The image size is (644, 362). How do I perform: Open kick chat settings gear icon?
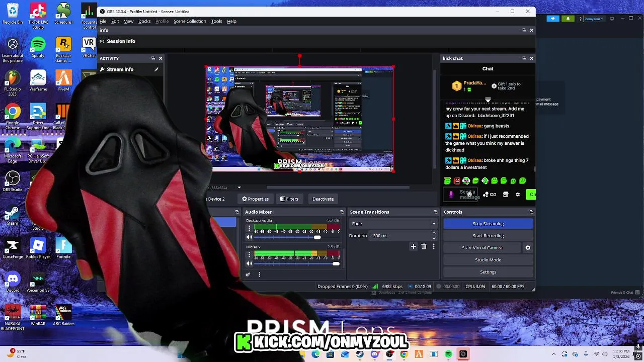click(518, 195)
